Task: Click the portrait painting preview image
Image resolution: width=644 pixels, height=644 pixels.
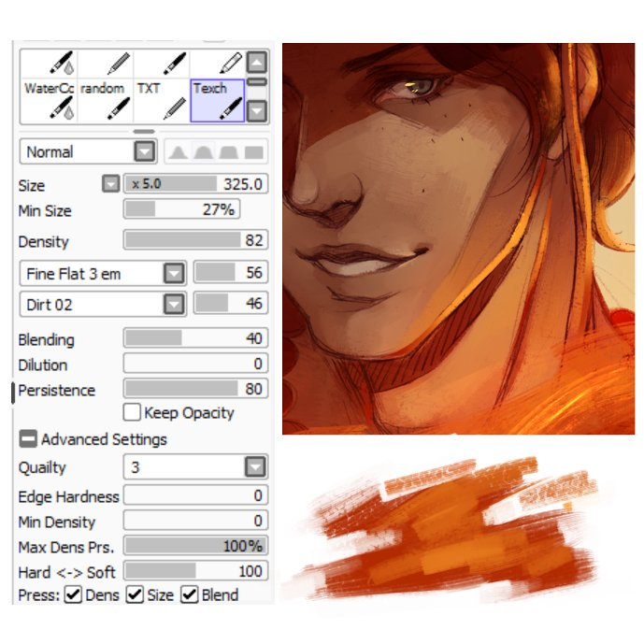Action: 458,238
